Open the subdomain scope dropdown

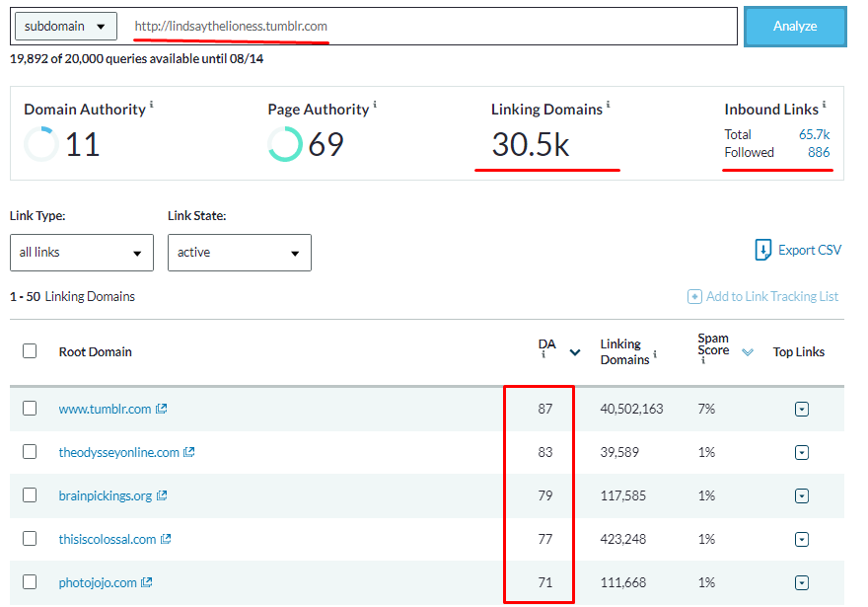pyautogui.click(x=66, y=26)
